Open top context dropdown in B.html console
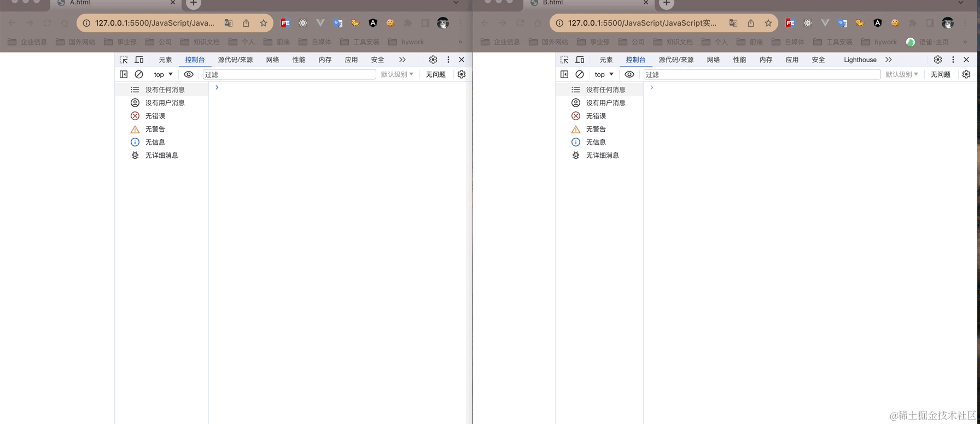Image resolution: width=980 pixels, height=424 pixels. pyautogui.click(x=604, y=74)
